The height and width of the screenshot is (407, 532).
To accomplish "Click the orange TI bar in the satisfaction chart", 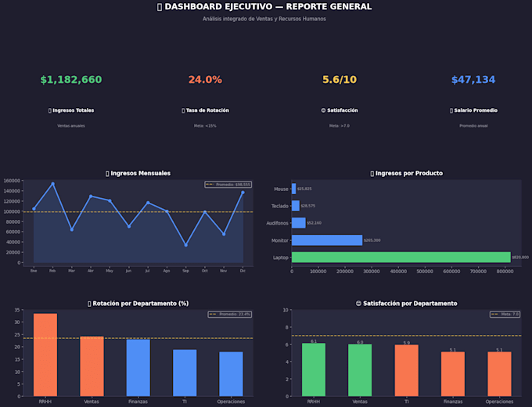I will point(407,371).
